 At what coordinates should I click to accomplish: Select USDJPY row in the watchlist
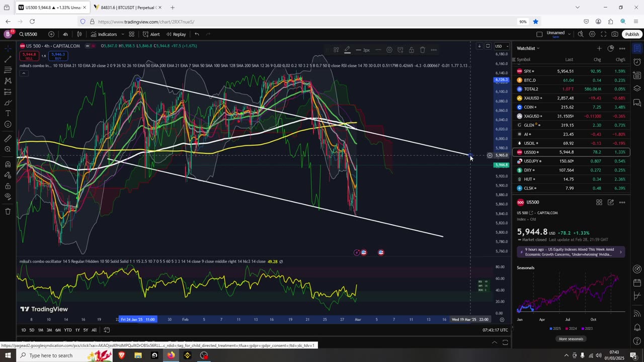571,161
